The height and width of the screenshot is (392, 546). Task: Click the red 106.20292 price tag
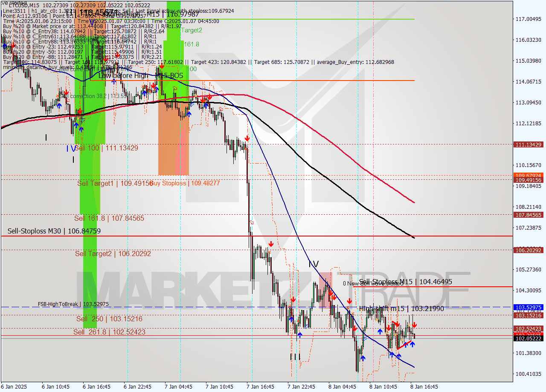(x=529, y=250)
